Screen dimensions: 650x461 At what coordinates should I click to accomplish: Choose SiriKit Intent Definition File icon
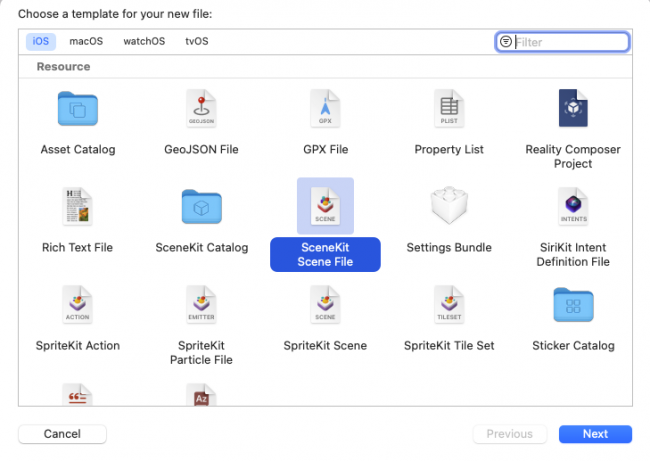572,207
